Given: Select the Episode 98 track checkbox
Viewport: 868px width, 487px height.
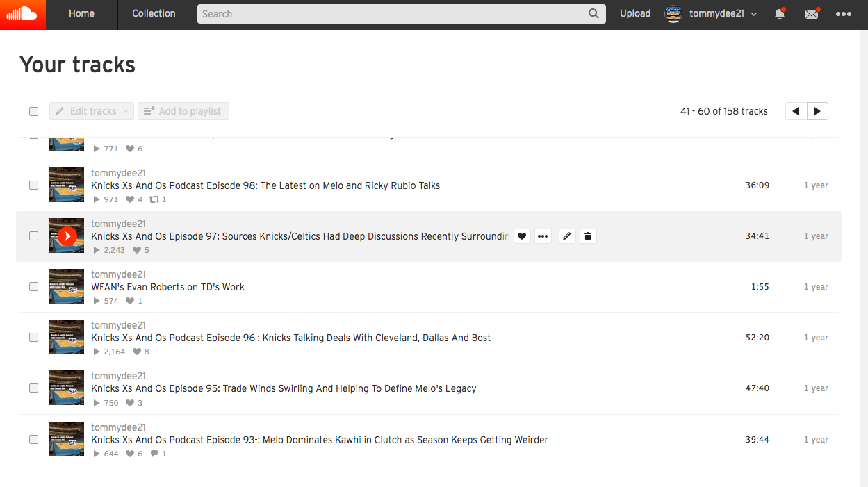Looking at the screenshot, I should click(33, 185).
